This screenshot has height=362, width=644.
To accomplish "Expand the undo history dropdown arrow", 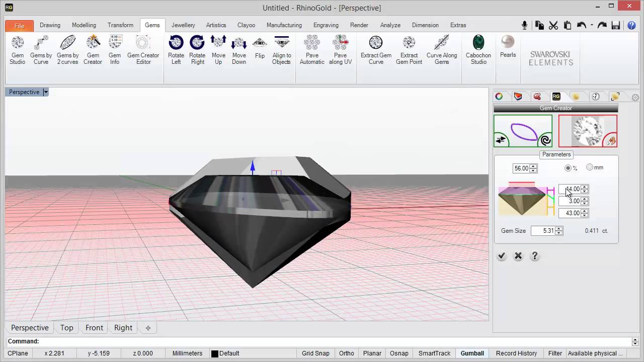I will [x=592, y=25].
